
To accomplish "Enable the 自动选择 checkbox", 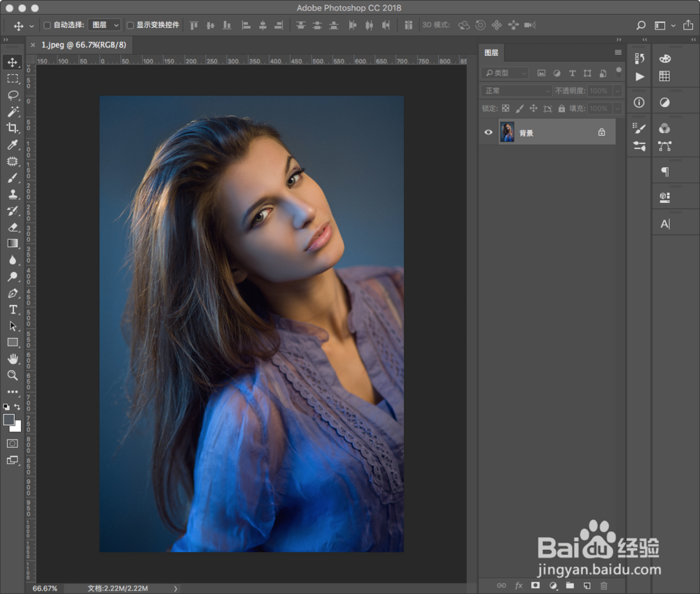I will 46,24.
